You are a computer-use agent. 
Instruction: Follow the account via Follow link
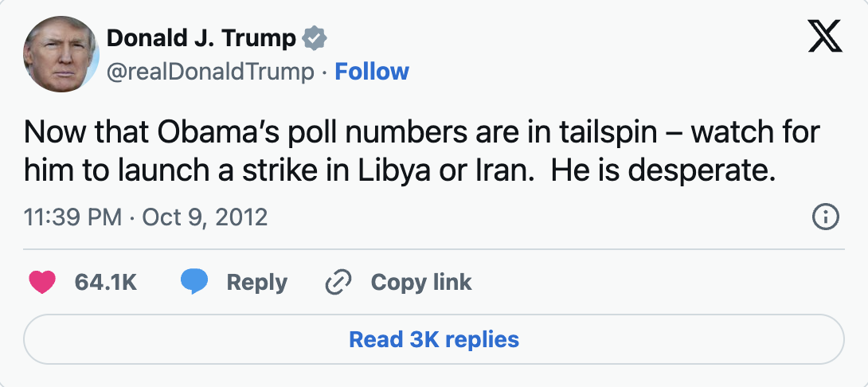[x=372, y=72]
